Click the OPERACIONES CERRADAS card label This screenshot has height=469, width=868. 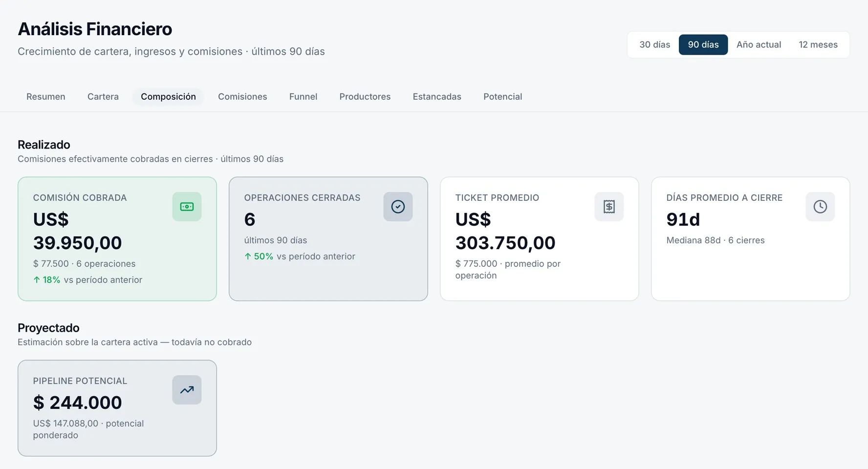(x=302, y=198)
